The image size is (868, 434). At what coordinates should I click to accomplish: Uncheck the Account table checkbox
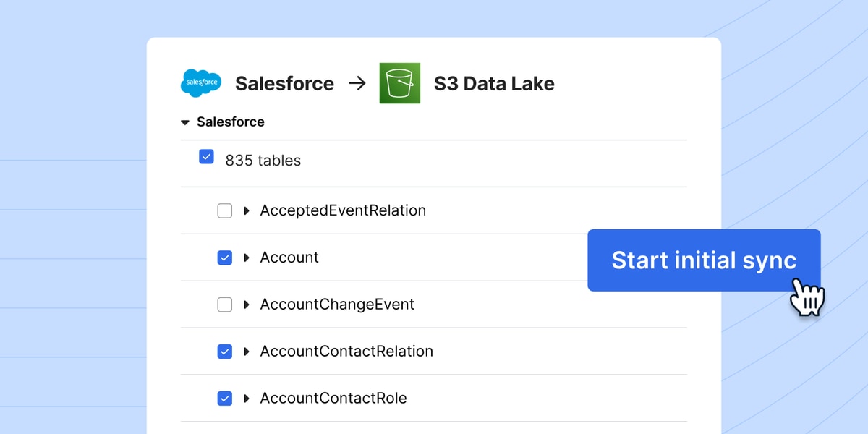tap(225, 258)
